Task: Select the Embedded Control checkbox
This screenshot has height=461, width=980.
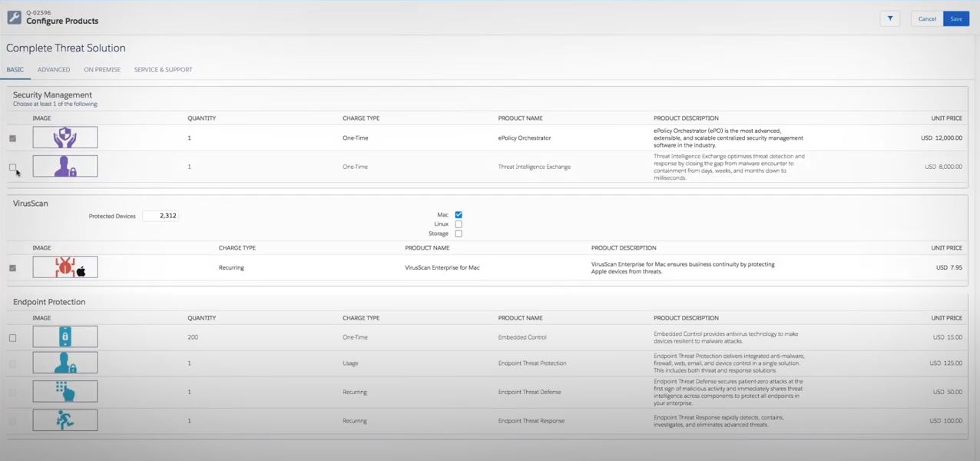Action: point(12,337)
